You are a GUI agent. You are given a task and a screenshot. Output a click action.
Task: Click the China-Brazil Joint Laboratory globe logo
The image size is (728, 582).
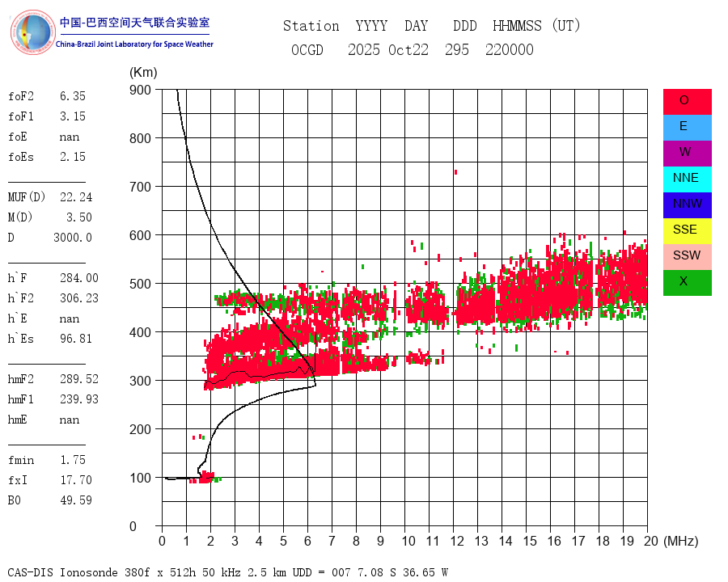point(32,32)
